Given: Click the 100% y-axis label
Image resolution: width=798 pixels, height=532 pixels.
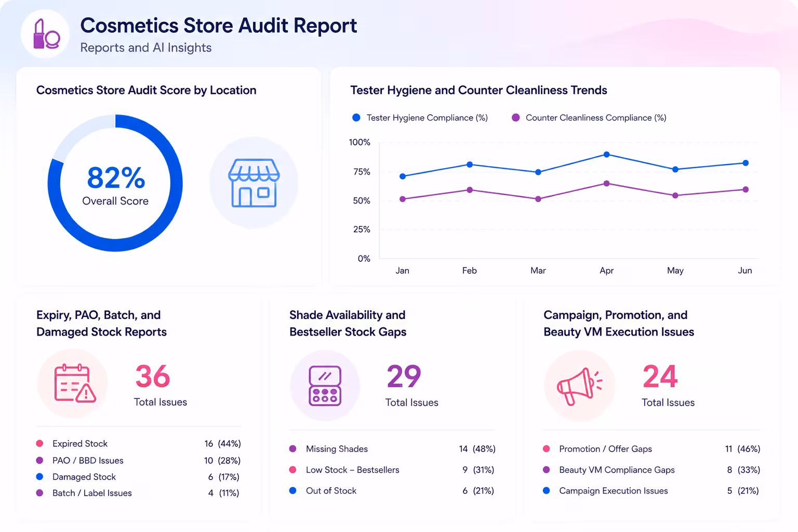Looking at the screenshot, I should (360, 142).
